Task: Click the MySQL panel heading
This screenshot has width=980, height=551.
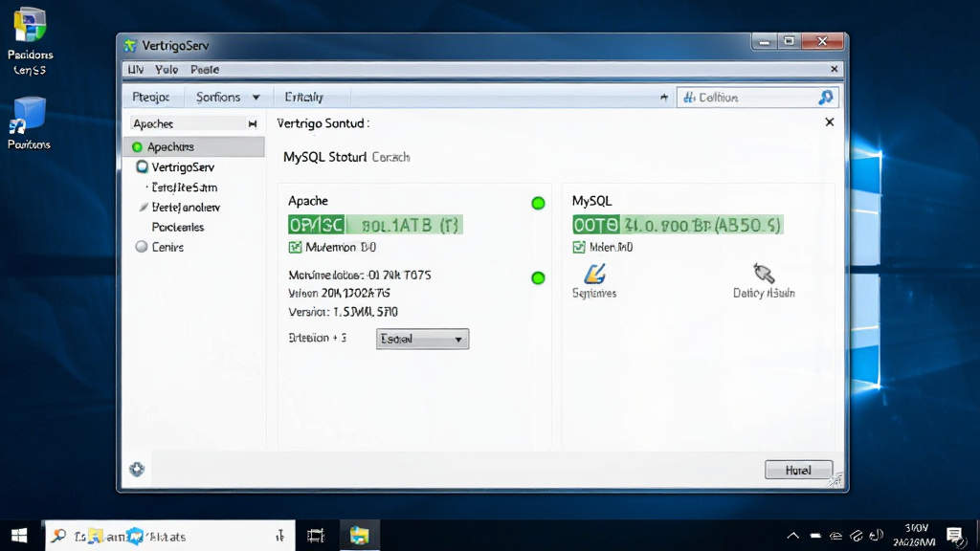Action: [591, 201]
